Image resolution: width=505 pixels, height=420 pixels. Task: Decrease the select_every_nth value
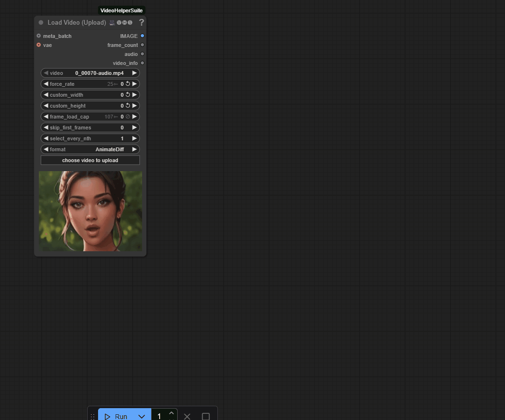pyautogui.click(x=46, y=138)
